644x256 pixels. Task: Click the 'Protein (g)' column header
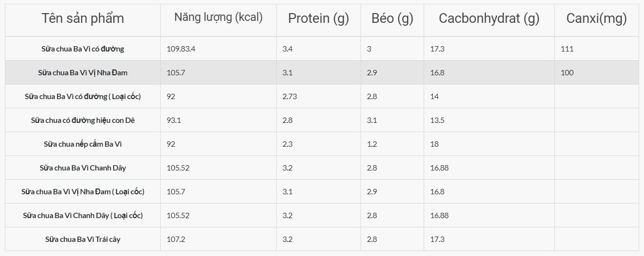[x=318, y=18]
